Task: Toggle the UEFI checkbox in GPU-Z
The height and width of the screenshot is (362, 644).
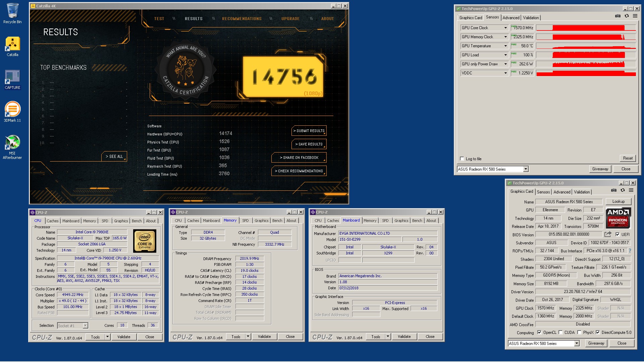Action: tap(618, 235)
